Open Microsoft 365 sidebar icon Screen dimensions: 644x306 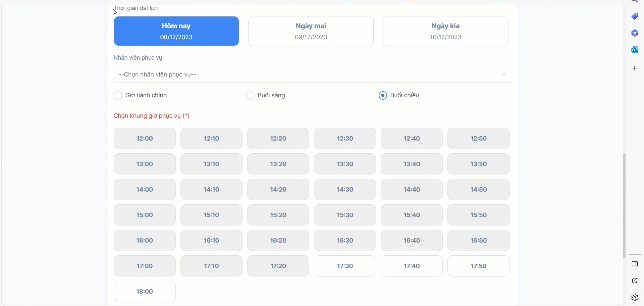click(x=635, y=33)
